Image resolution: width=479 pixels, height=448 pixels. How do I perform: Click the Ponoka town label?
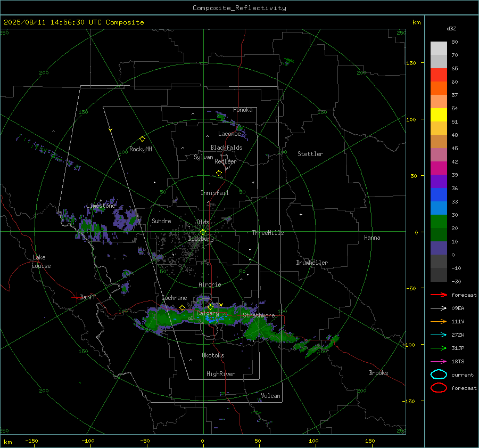(x=243, y=110)
